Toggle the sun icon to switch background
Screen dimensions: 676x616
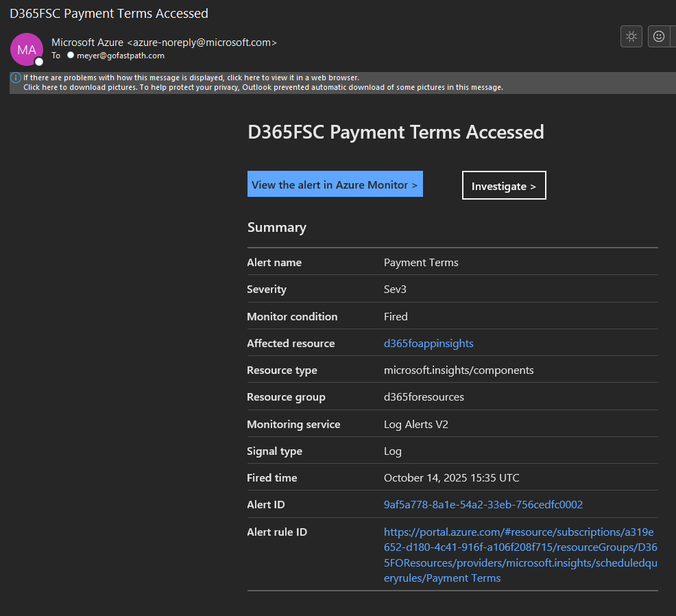coord(631,36)
